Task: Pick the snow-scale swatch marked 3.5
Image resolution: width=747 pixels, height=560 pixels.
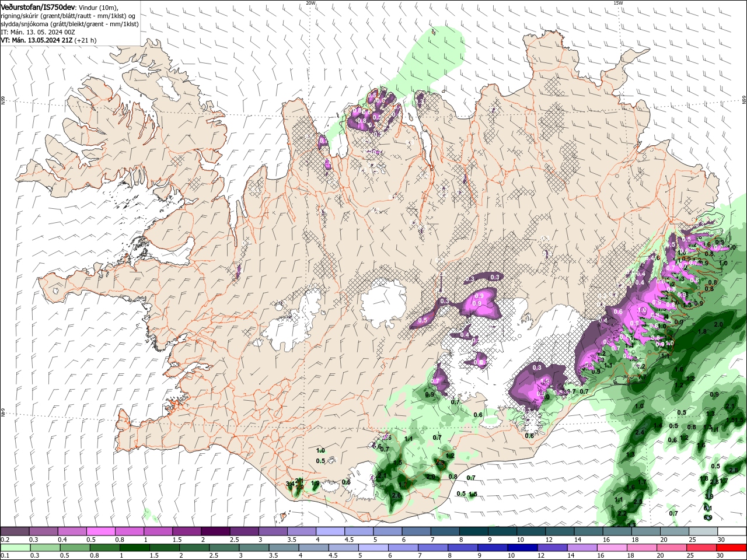Action: [301, 531]
